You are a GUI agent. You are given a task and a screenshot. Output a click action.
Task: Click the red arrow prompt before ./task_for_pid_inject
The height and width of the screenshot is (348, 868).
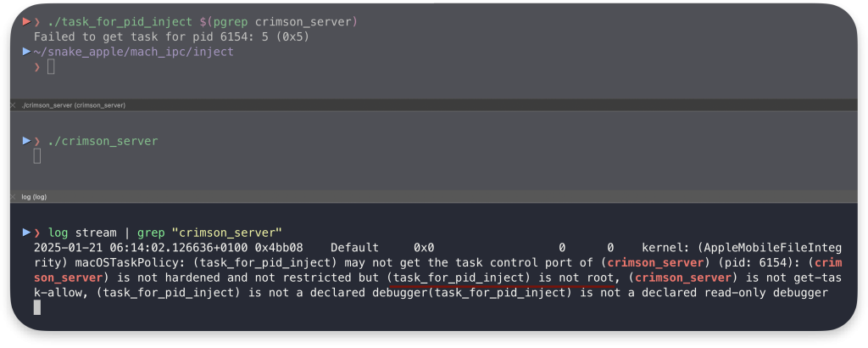click(26, 21)
